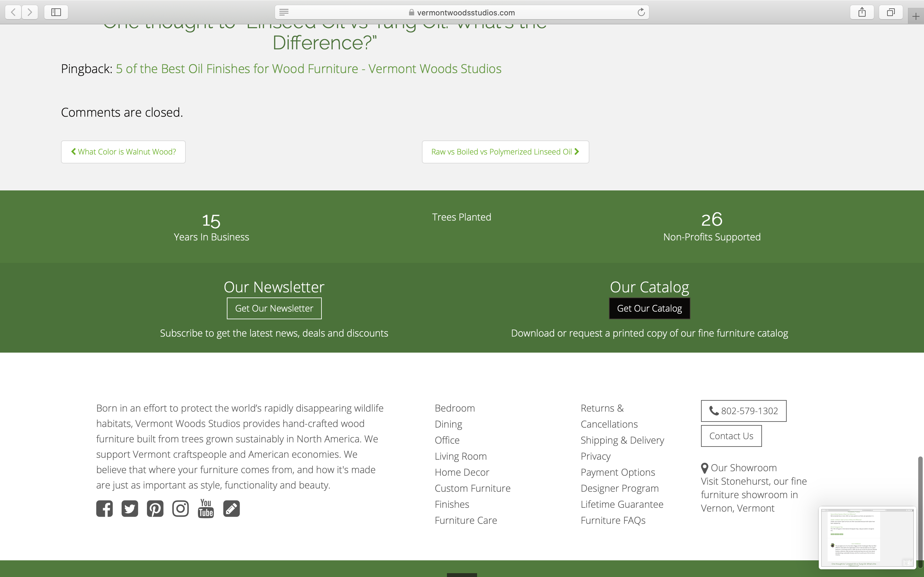
Task: Open the Furniture Care footer link
Action: coord(466,520)
